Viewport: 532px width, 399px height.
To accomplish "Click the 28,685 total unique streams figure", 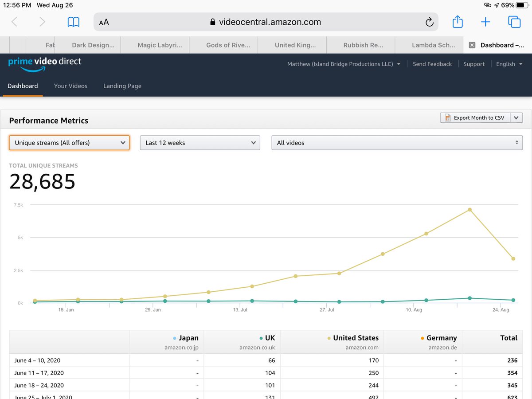I will [43, 182].
